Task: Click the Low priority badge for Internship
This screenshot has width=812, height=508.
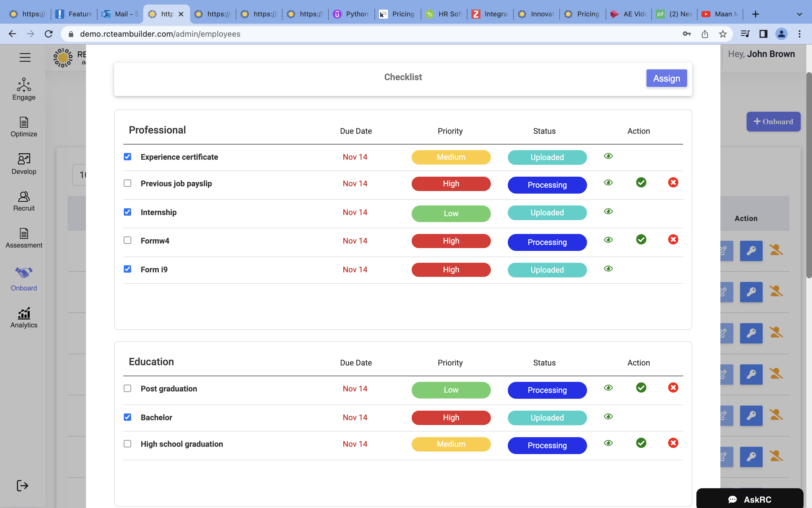Action: click(451, 213)
